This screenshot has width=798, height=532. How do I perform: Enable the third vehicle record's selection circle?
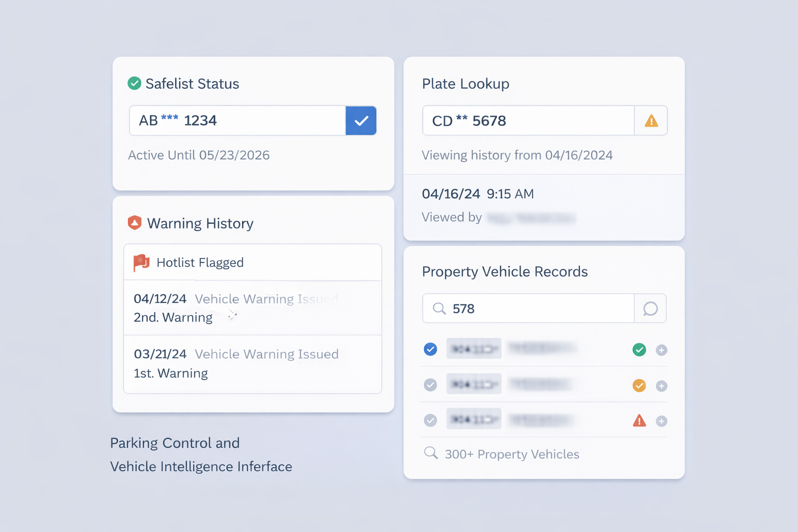430,420
